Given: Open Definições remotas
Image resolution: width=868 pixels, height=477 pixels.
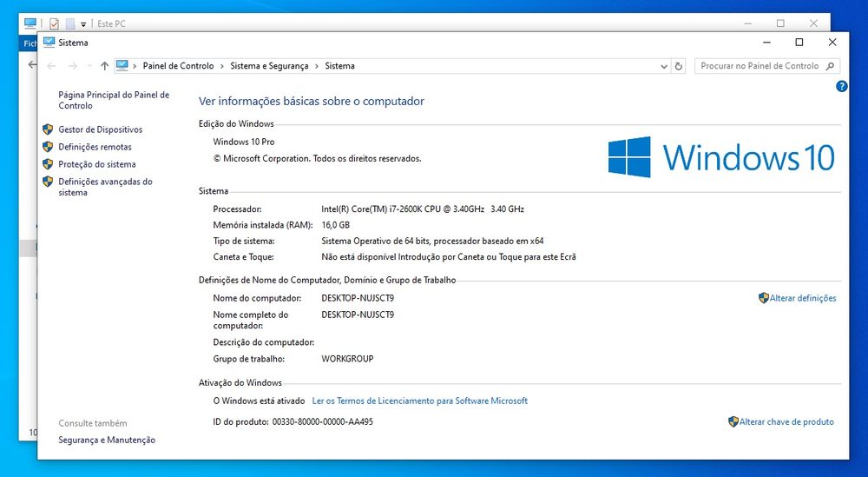Looking at the screenshot, I should [x=95, y=147].
